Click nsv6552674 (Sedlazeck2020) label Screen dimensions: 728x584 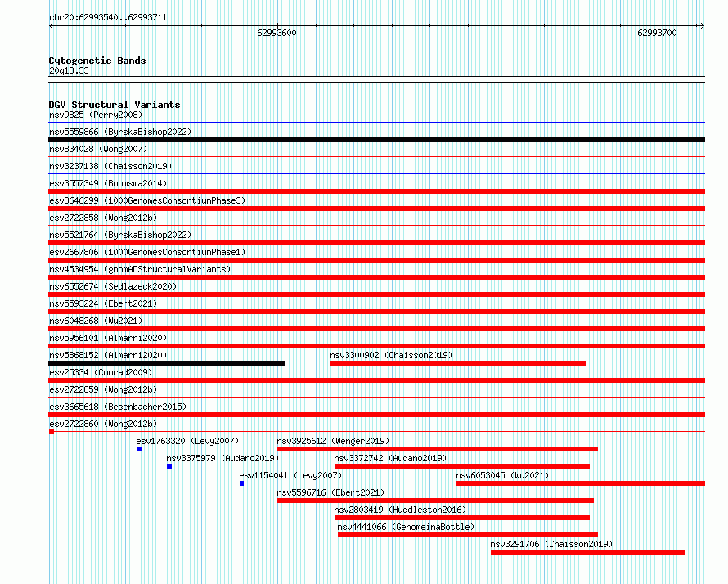click(113, 286)
